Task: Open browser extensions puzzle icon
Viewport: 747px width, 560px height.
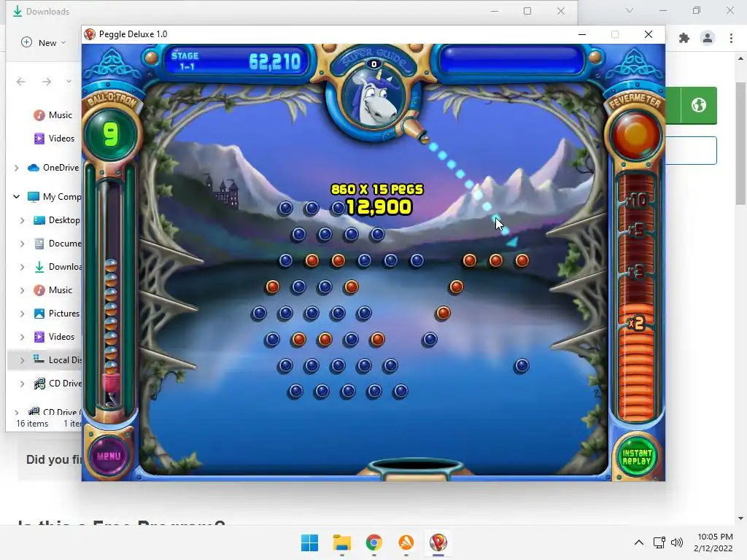Action: (x=684, y=38)
